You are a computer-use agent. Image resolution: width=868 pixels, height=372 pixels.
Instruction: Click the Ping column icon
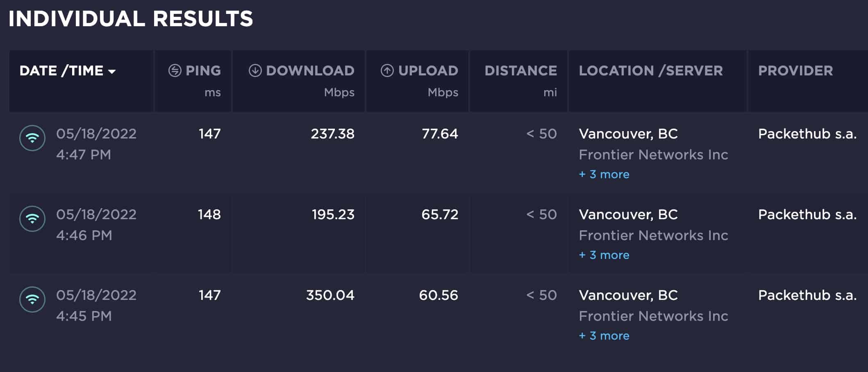click(175, 70)
